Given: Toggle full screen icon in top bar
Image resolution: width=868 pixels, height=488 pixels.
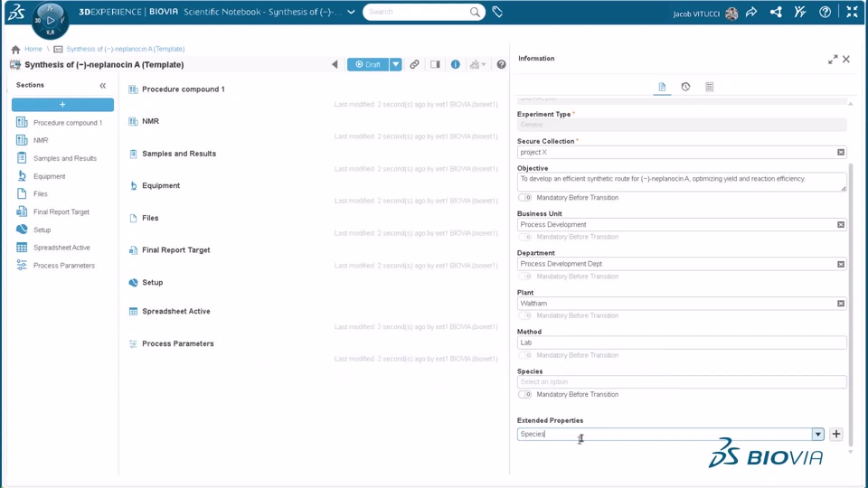Looking at the screenshot, I should pyautogui.click(x=852, y=12).
